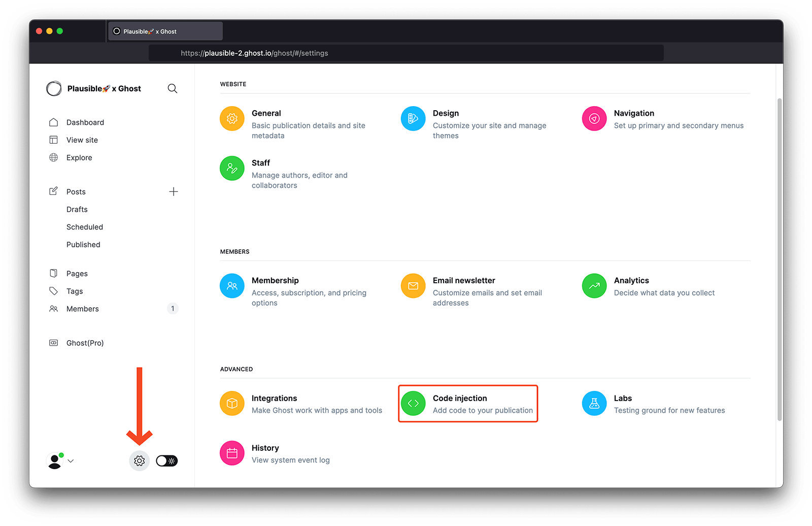Open History event log title
812x526 pixels.
click(265, 448)
